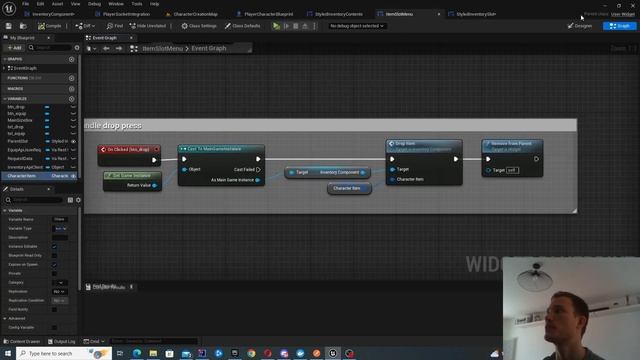The width and height of the screenshot is (640, 360).
Task: Toggle Instance Editable checkbox
Action: coord(54,247)
